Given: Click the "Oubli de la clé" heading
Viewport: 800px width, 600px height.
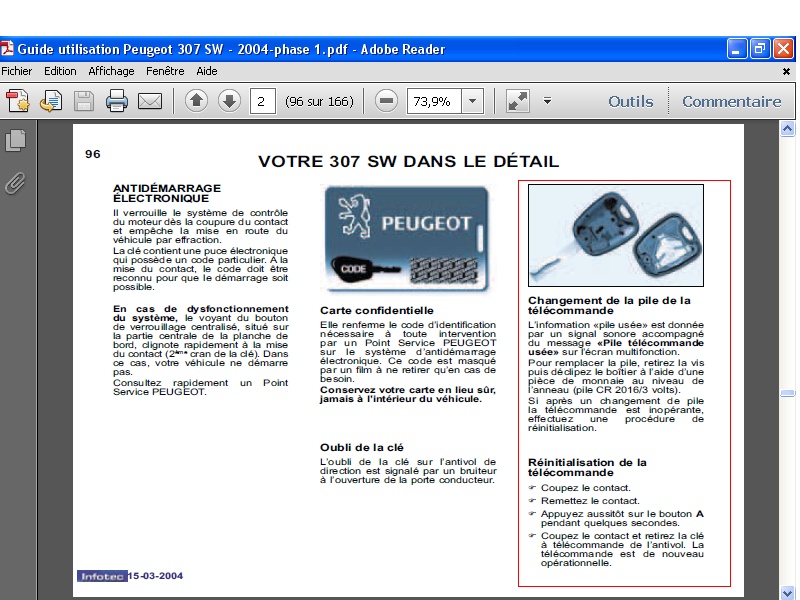Looking at the screenshot, I should point(362,447).
